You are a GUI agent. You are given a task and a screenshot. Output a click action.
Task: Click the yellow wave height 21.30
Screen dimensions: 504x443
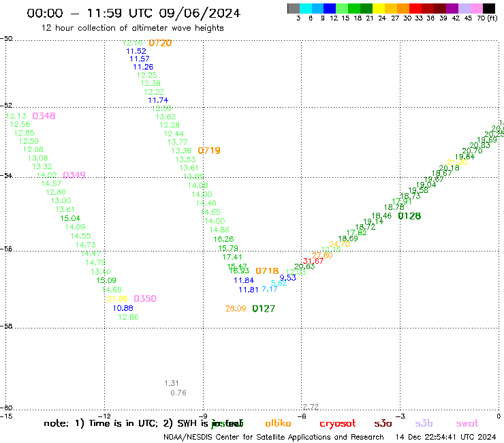tap(457, 162)
